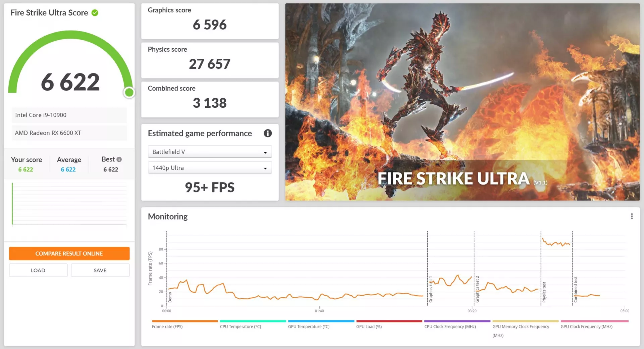Click the Physics score value 27 657
Screen dimensions: 644x349
tap(210, 64)
